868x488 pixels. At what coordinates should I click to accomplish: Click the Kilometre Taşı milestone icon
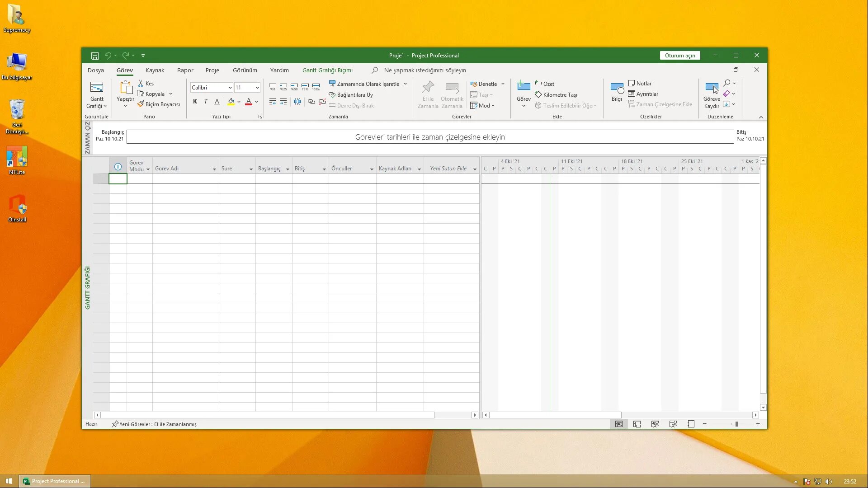pyautogui.click(x=538, y=94)
